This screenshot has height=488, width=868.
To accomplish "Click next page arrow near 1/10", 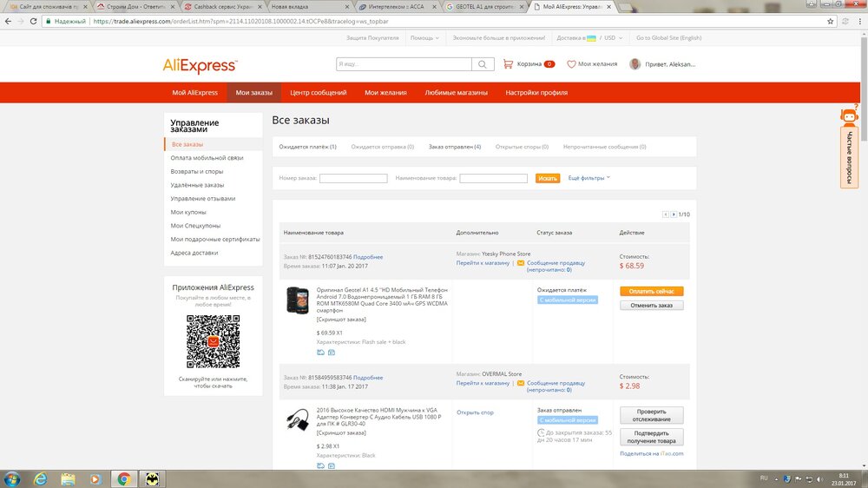I will click(674, 214).
